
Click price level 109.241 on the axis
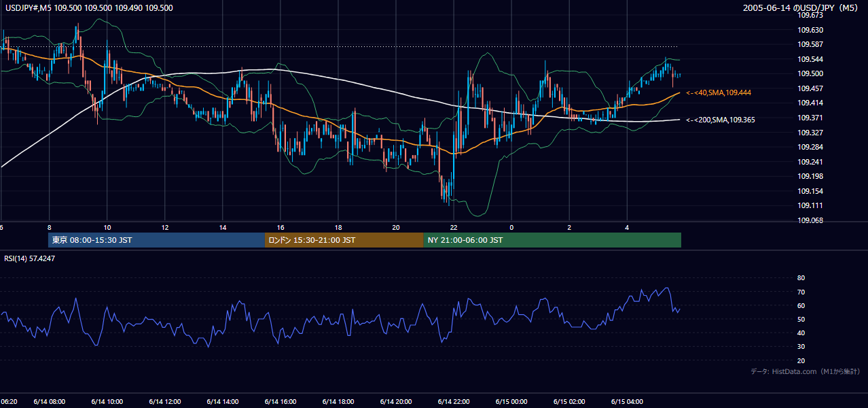point(812,162)
